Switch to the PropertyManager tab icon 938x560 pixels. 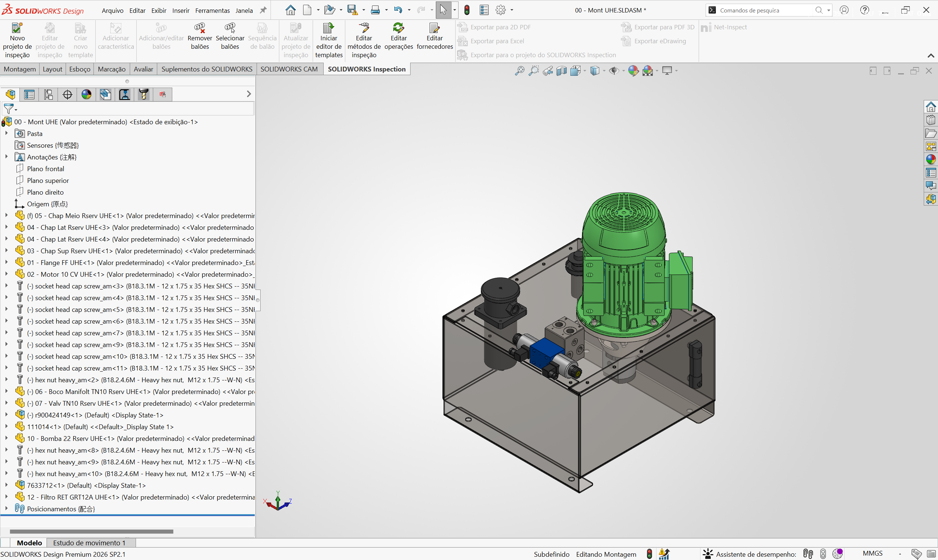[x=29, y=94]
